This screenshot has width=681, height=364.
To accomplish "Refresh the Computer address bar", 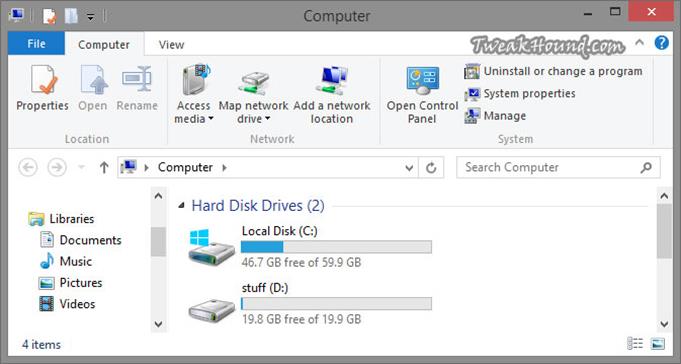I will [431, 168].
